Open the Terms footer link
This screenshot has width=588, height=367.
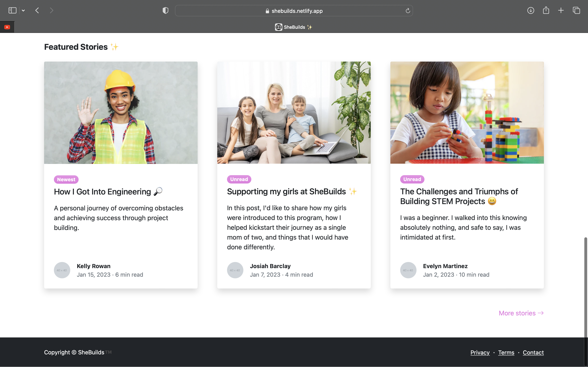click(506, 353)
